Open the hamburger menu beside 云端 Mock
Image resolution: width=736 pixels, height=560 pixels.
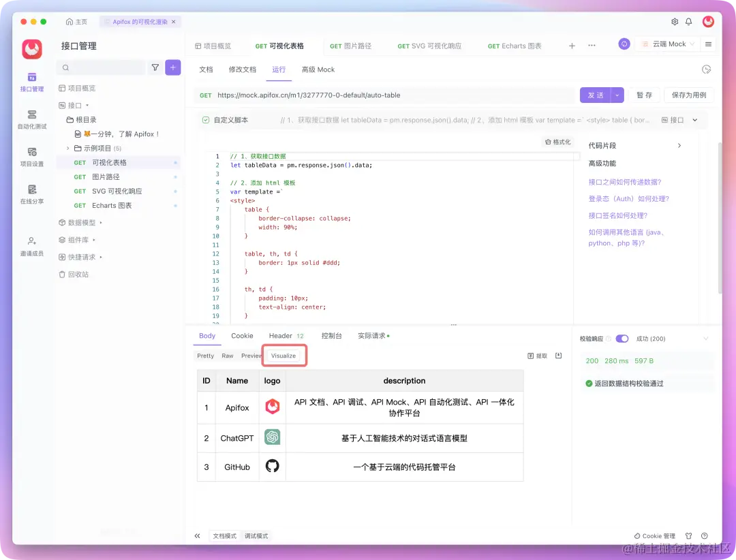[x=708, y=44]
